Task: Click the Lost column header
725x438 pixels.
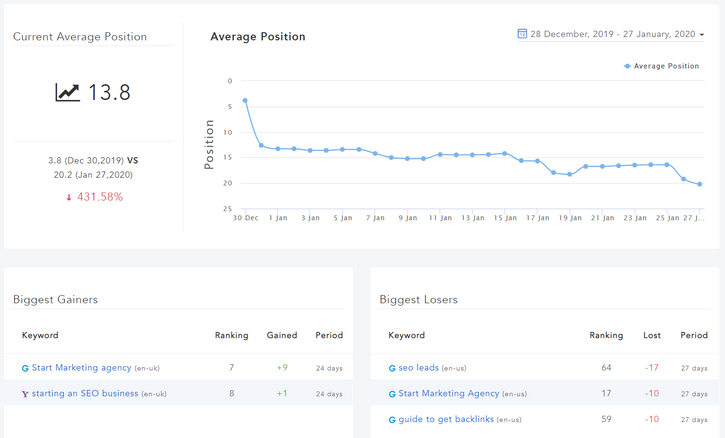Action: [x=652, y=335]
